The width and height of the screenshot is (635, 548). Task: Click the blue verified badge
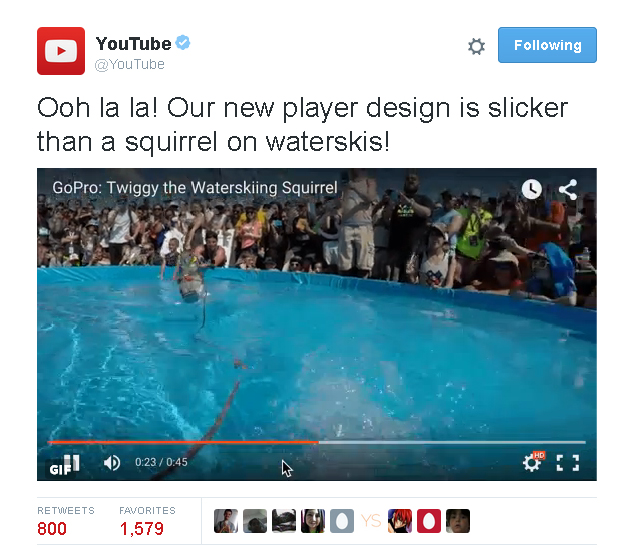(183, 43)
